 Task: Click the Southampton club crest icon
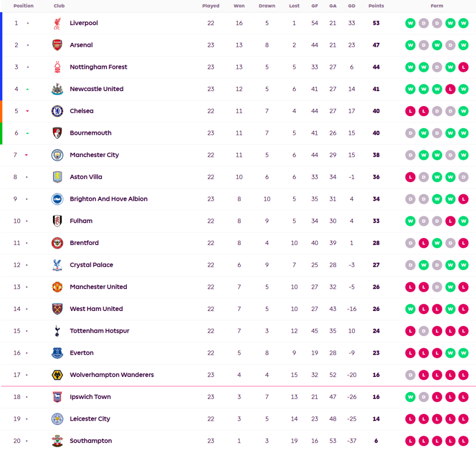[x=57, y=441]
